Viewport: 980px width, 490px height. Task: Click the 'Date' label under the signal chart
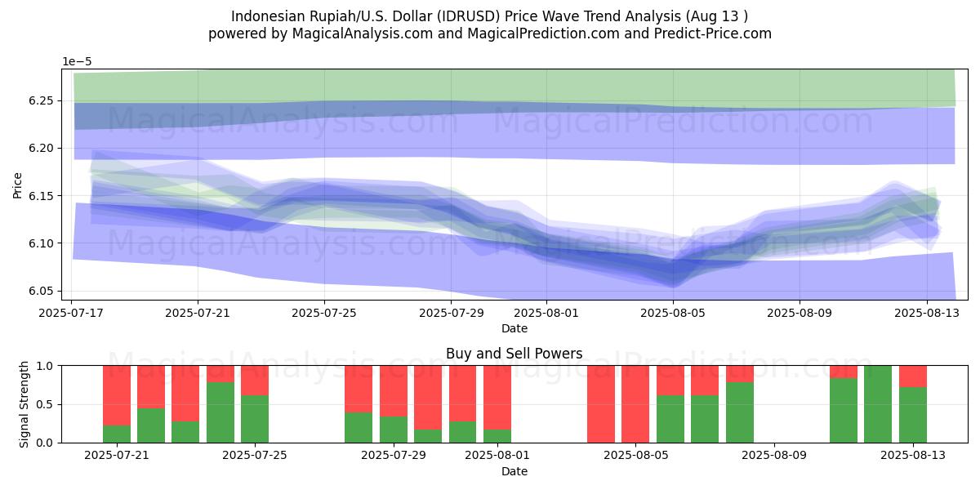(x=514, y=471)
